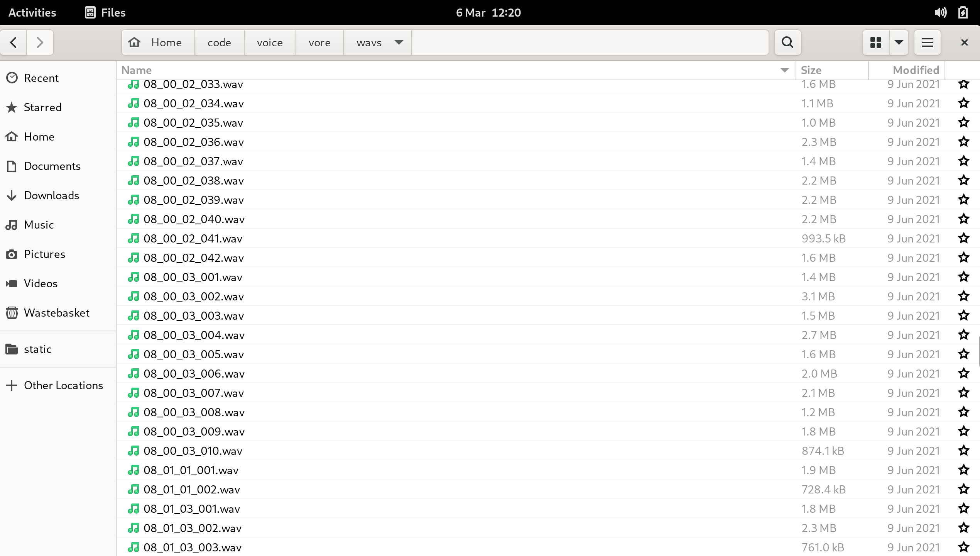Switch to grid view icon
The height and width of the screenshot is (556, 980).
(x=876, y=42)
